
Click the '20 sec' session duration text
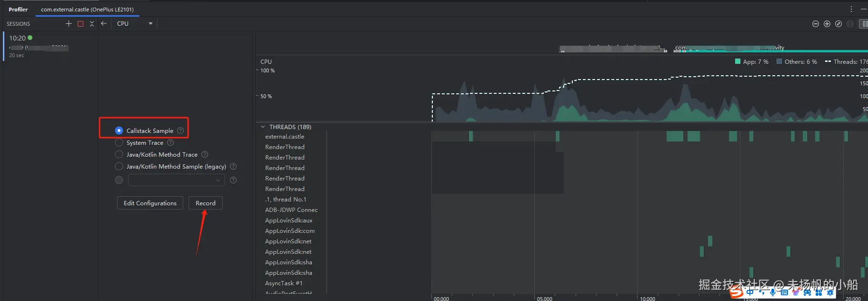pos(17,55)
